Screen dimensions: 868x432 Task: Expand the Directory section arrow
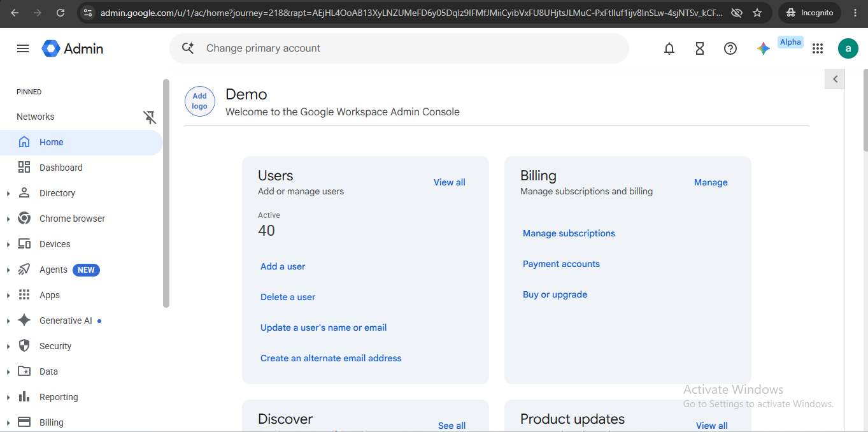tap(8, 194)
